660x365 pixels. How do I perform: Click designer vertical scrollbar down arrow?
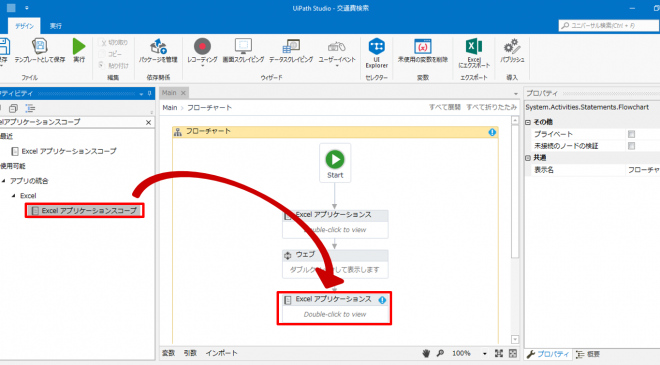(x=515, y=339)
